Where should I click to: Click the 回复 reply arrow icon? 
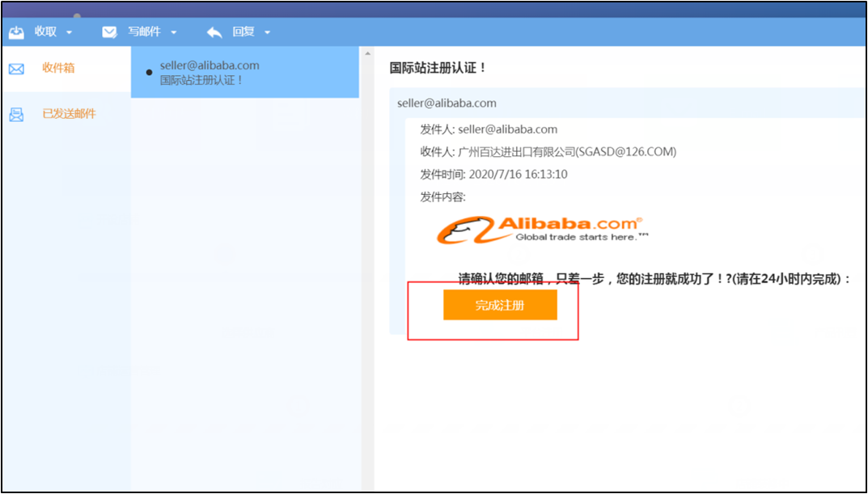pos(214,32)
